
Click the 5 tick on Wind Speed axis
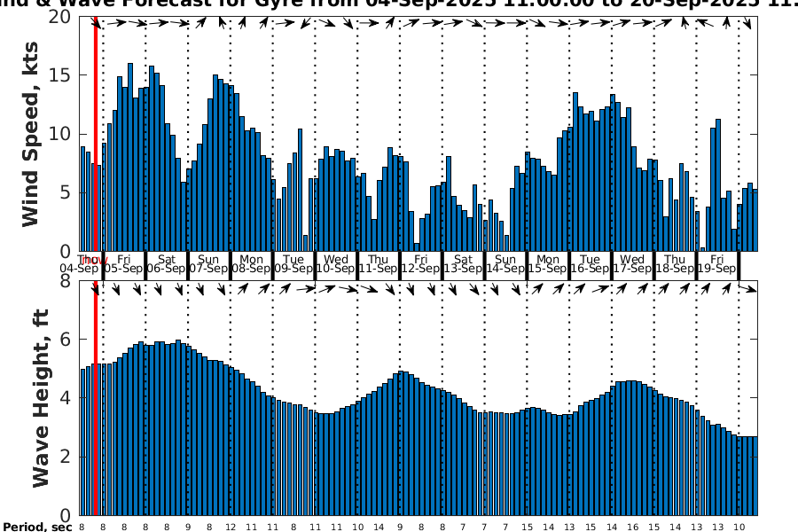(65, 192)
